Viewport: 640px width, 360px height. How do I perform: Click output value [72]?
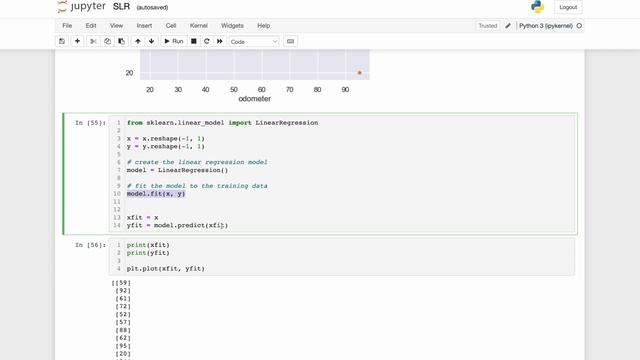tap(123, 307)
